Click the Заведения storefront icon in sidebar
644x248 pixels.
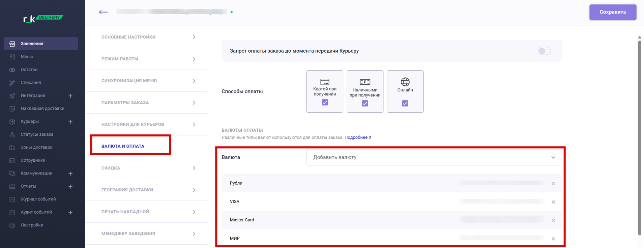[x=12, y=44]
